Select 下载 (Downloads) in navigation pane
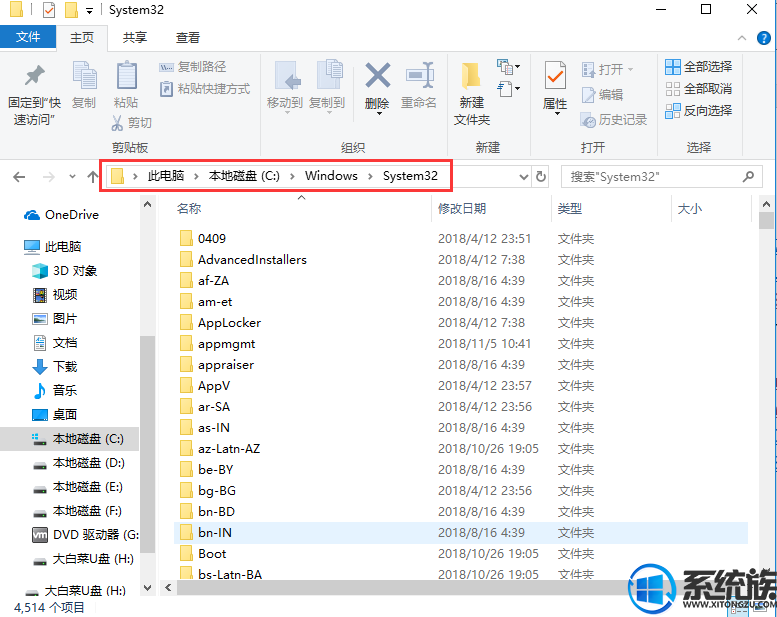 [x=54, y=367]
